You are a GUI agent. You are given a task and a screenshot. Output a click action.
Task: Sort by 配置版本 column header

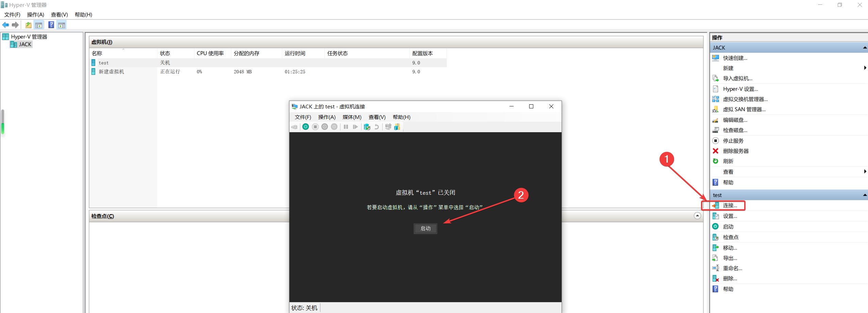[428, 53]
